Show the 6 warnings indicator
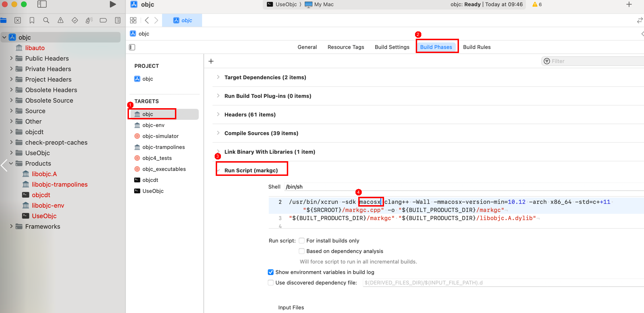The width and height of the screenshot is (644, 313). (537, 5)
